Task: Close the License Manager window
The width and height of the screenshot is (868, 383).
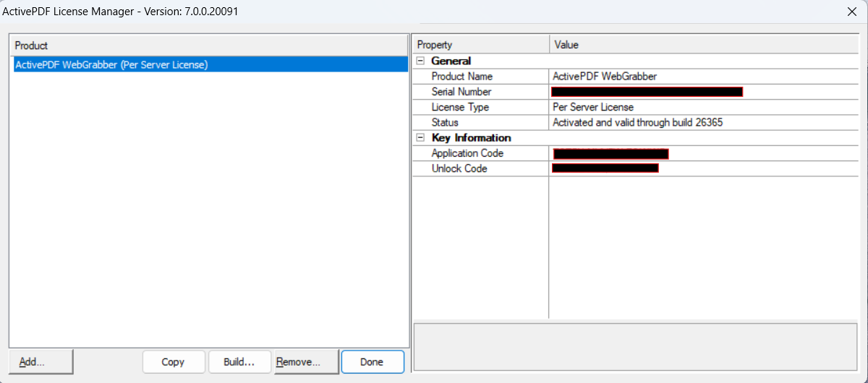Action: (851, 11)
